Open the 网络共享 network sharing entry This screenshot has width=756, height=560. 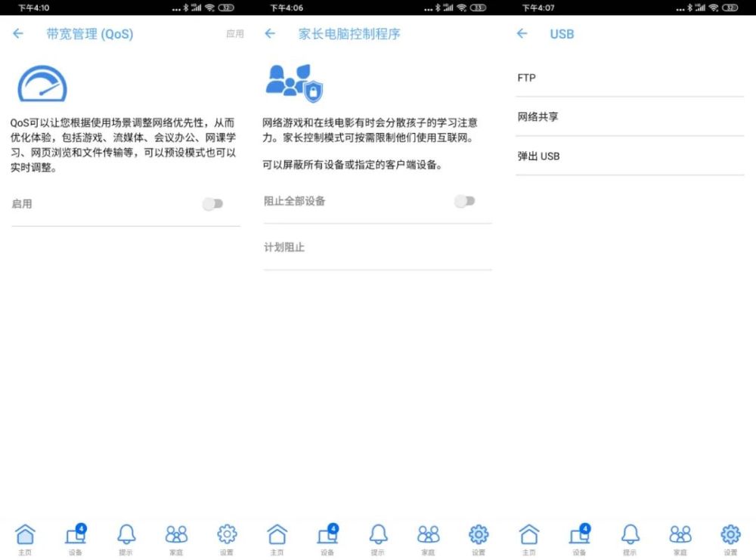pos(630,116)
